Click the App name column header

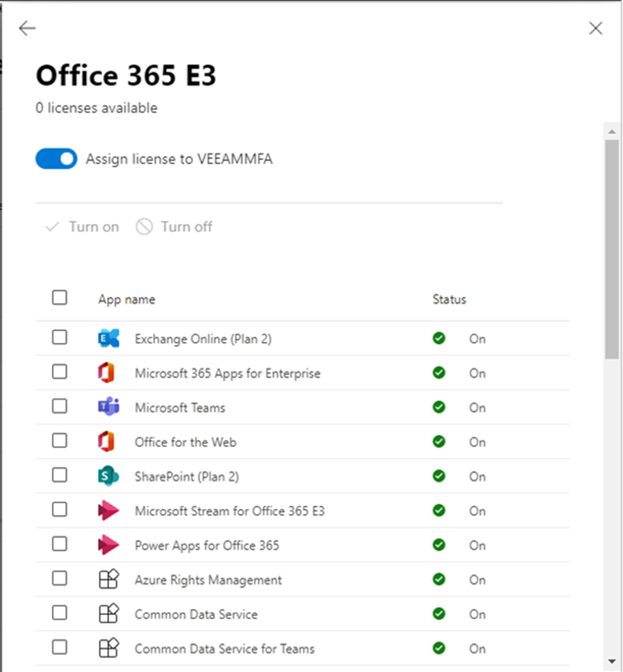[127, 299]
